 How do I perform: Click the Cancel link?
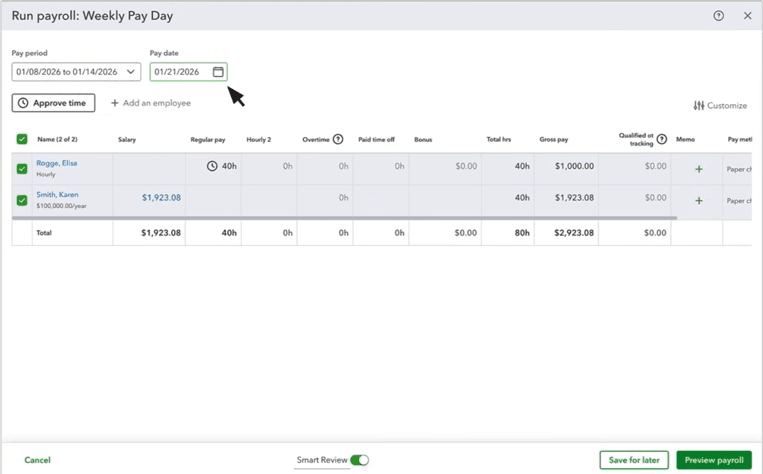click(x=37, y=460)
